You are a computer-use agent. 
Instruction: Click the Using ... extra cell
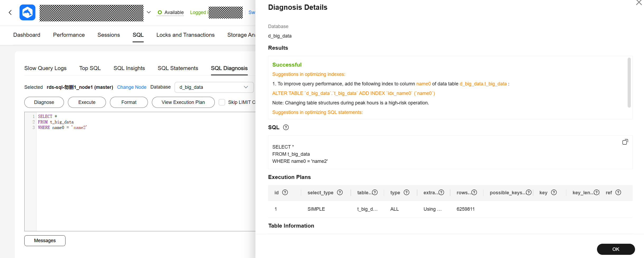point(432,209)
